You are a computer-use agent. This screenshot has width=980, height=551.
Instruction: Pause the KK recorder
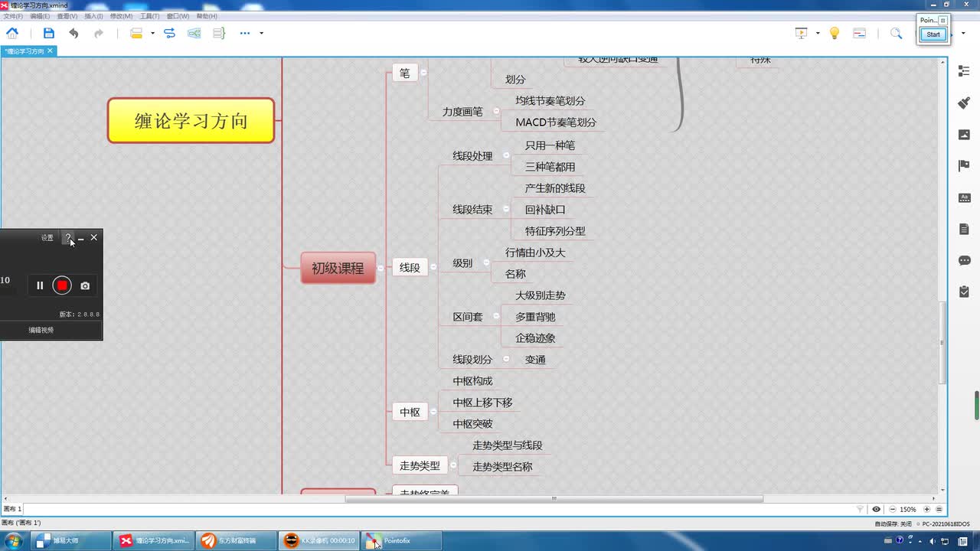40,285
